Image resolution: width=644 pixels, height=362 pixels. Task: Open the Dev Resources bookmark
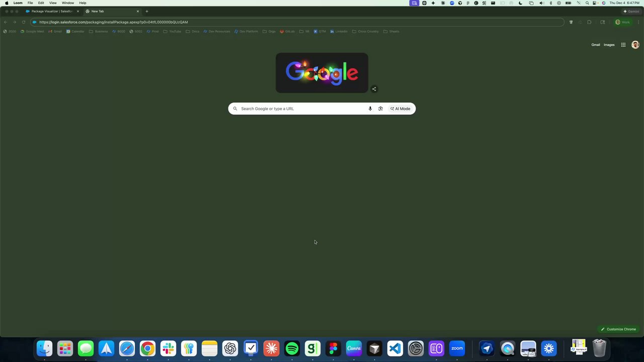(x=216, y=31)
